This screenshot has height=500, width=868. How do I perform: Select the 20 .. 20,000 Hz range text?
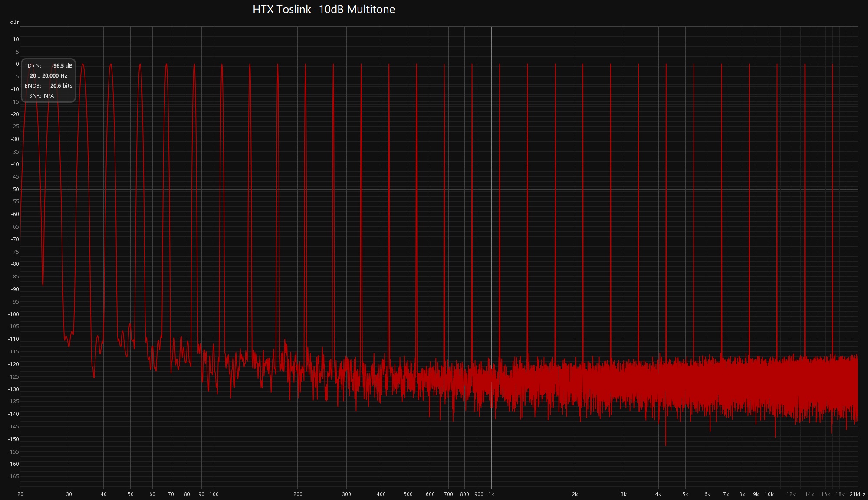[49, 76]
